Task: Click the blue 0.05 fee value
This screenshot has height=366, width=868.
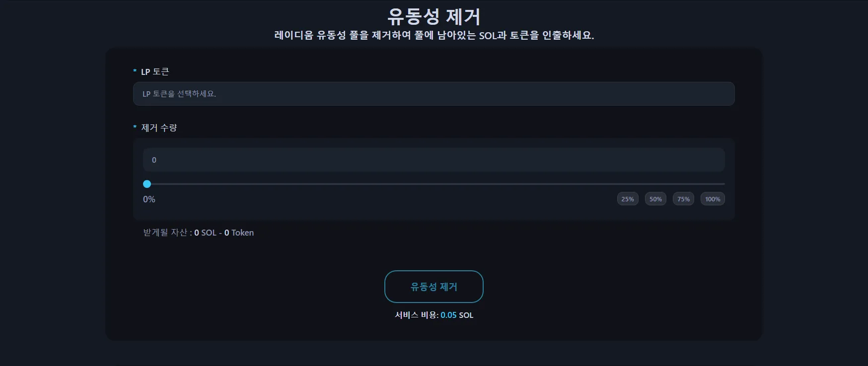Action: pos(448,315)
